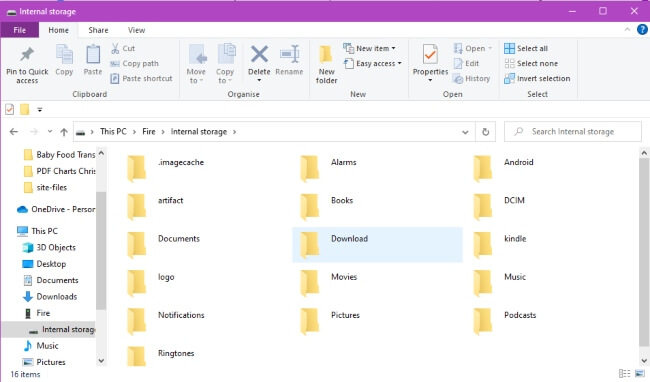The height and width of the screenshot is (382, 650).
Task: Select Desktop in navigation pane
Action: point(44,264)
